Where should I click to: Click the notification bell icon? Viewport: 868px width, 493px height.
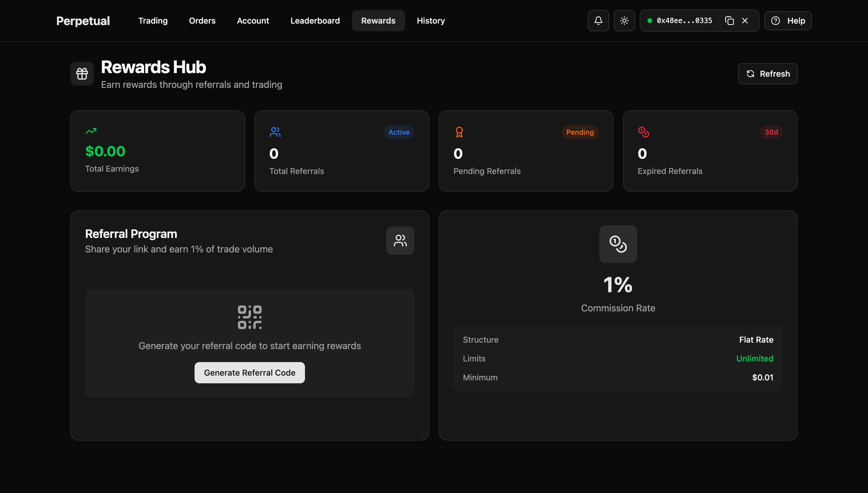598,21
